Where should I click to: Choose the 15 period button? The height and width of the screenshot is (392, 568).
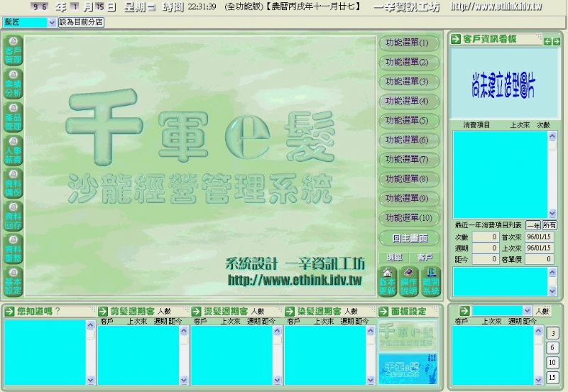pos(552,378)
